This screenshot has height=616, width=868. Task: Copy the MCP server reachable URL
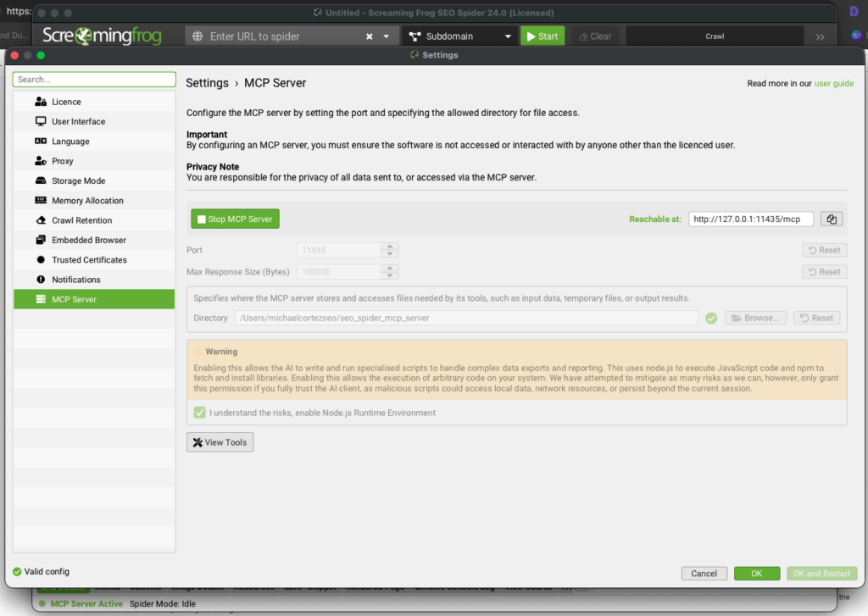832,219
